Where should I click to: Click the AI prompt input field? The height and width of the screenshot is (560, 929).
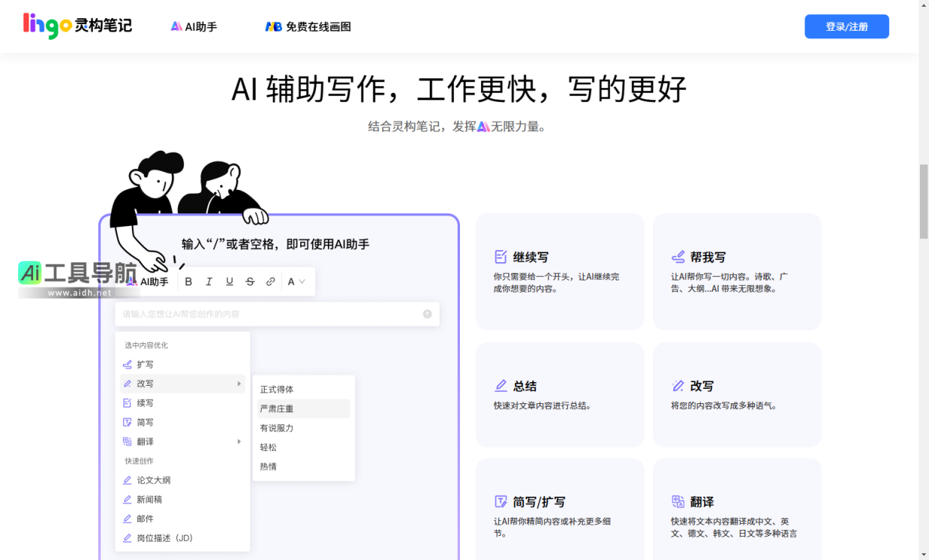(x=279, y=314)
